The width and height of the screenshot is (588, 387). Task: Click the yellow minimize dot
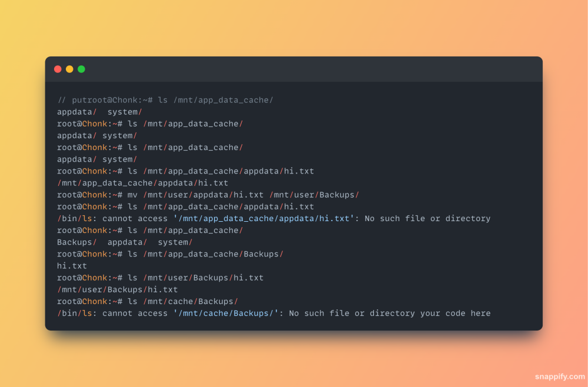[69, 69]
